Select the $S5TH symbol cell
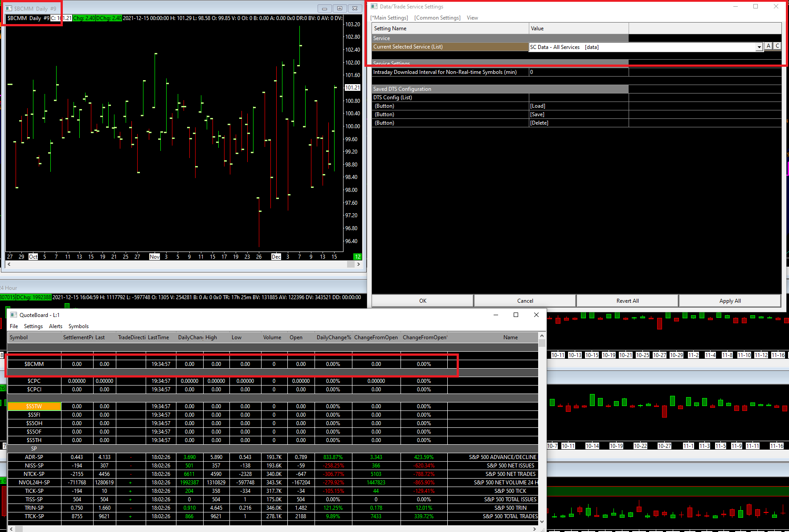 34,440
